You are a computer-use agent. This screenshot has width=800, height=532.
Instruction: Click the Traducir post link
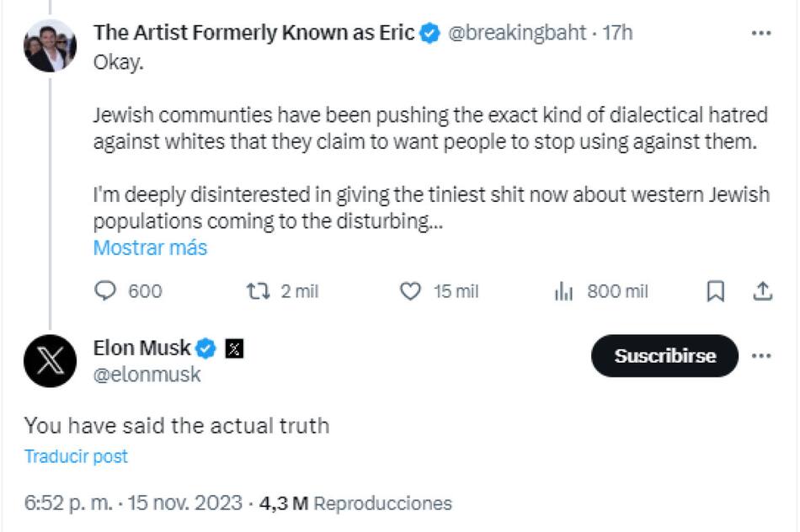(76, 457)
